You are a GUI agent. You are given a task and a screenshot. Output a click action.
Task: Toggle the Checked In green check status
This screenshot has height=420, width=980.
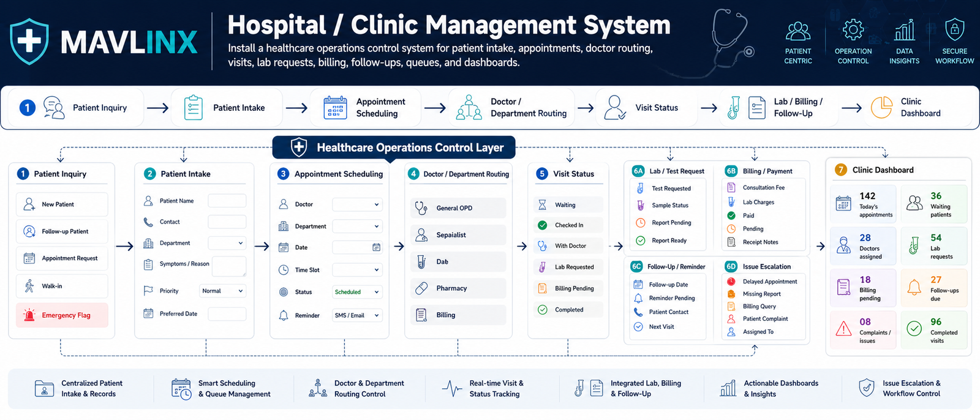(542, 225)
